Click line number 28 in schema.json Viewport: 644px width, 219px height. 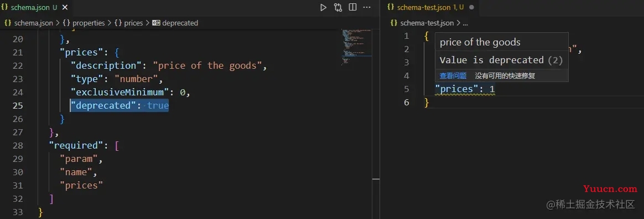tap(18, 146)
